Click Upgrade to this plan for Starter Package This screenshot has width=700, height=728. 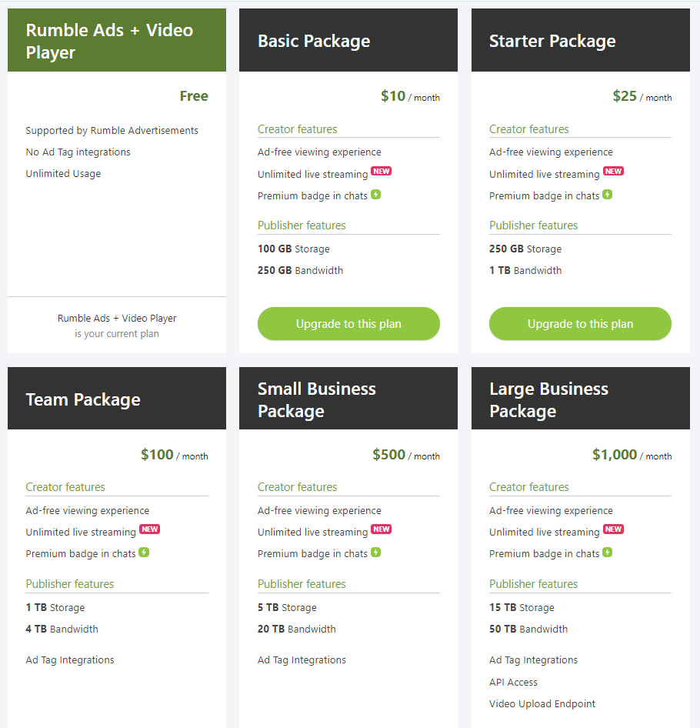[x=580, y=324]
